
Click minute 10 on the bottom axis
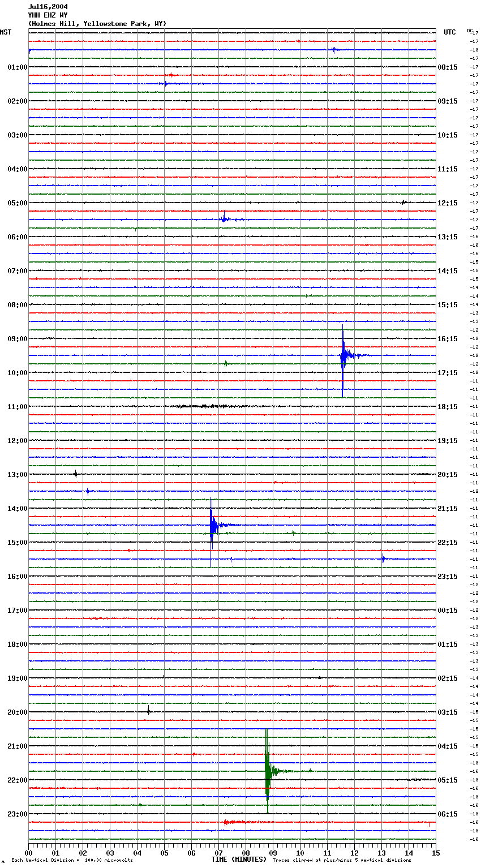[x=300, y=853]
